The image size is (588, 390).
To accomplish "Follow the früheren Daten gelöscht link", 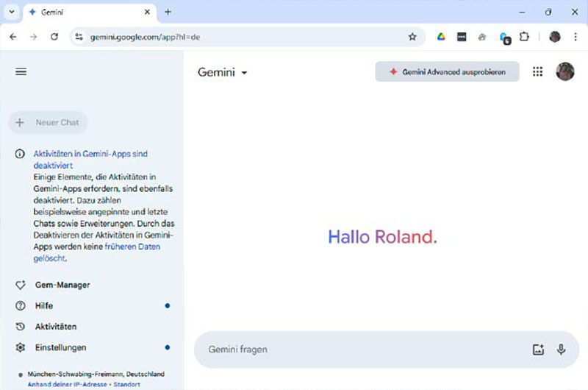I will 97,252.
